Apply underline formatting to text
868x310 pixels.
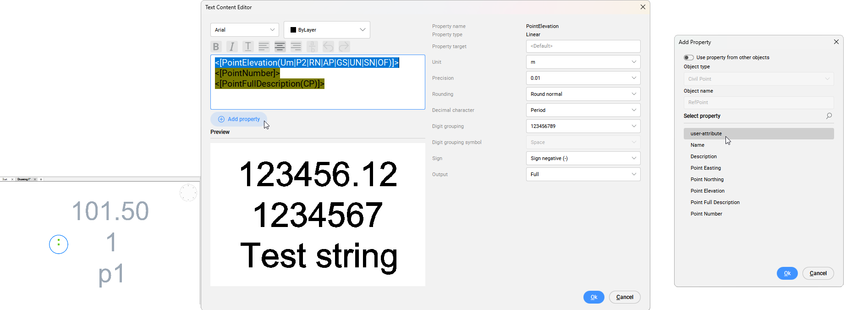coord(248,46)
